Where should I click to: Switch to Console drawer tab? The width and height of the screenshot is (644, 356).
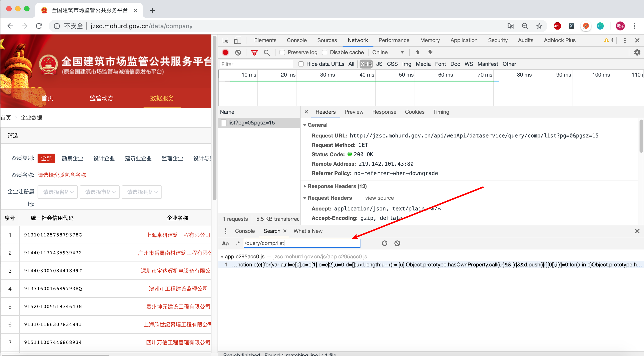click(x=245, y=231)
